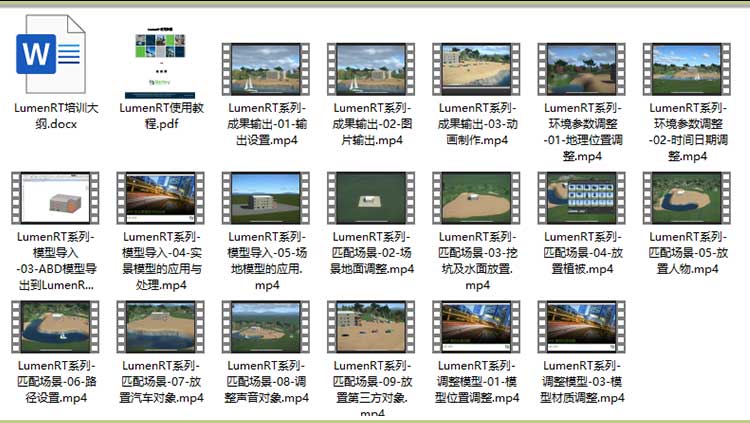The height and width of the screenshot is (423, 750).
Task: Open the LumenRT使用教程.pdf thumbnail
Action: point(160,61)
